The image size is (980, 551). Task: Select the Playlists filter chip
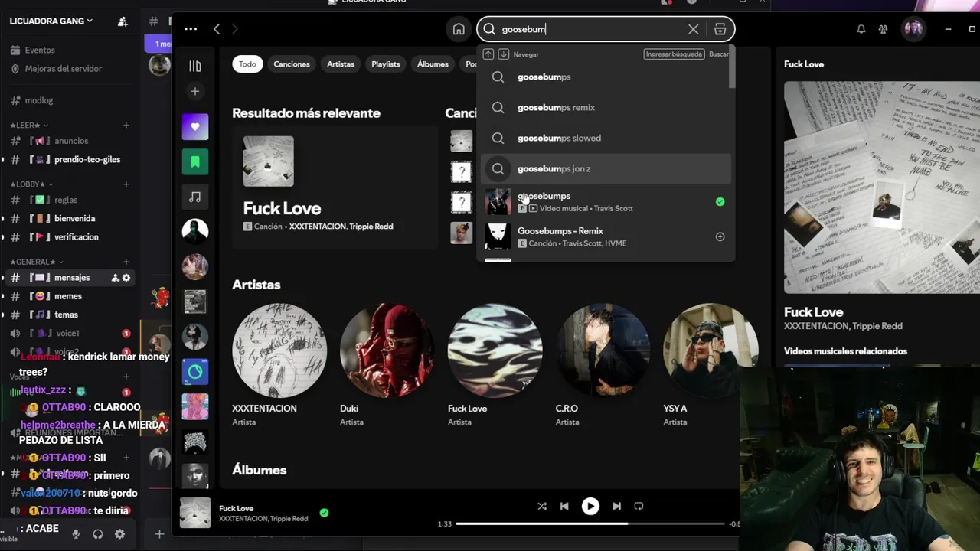(x=386, y=64)
